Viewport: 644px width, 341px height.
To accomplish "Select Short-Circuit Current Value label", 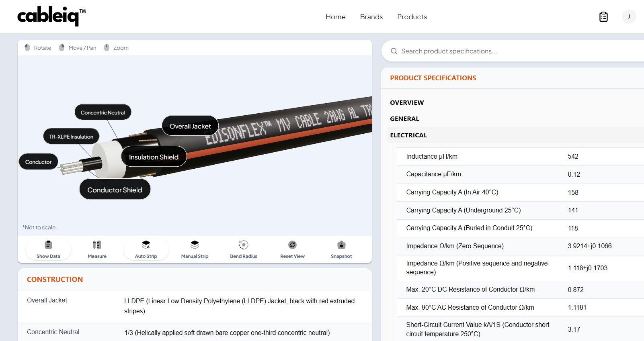I will tap(478, 329).
